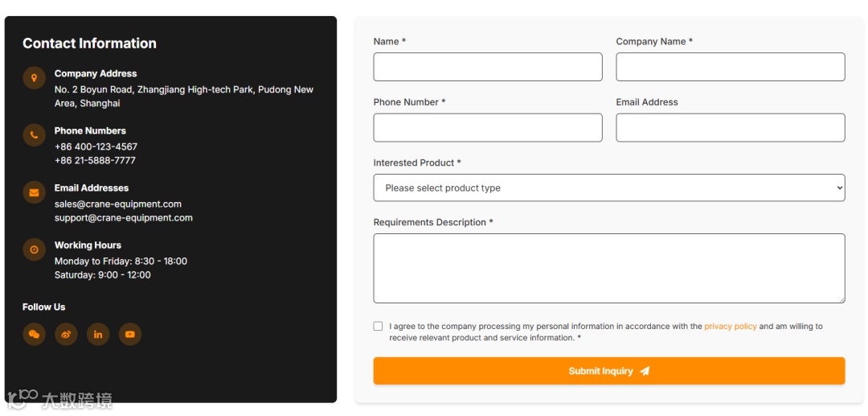Click the sales@crane-equipment.com email address
The width and height of the screenshot is (868, 416).
[x=118, y=204]
